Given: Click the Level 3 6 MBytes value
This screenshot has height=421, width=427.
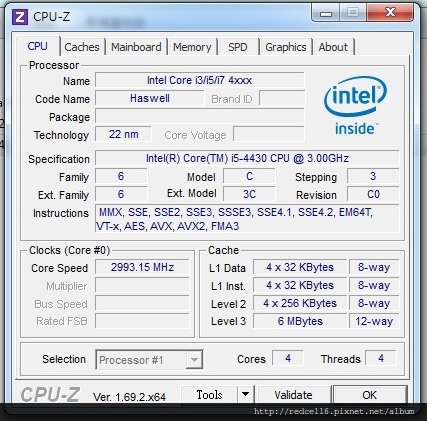Looking at the screenshot, I should click(x=300, y=321).
